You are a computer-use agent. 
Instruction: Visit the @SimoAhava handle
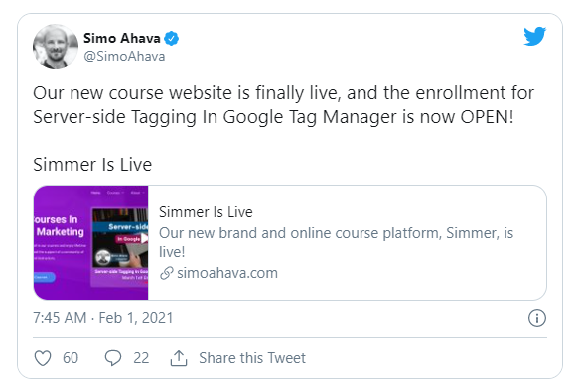124,57
